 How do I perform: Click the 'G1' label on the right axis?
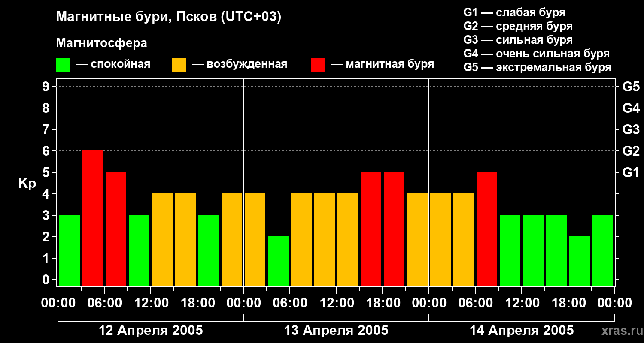[x=631, y=172]
